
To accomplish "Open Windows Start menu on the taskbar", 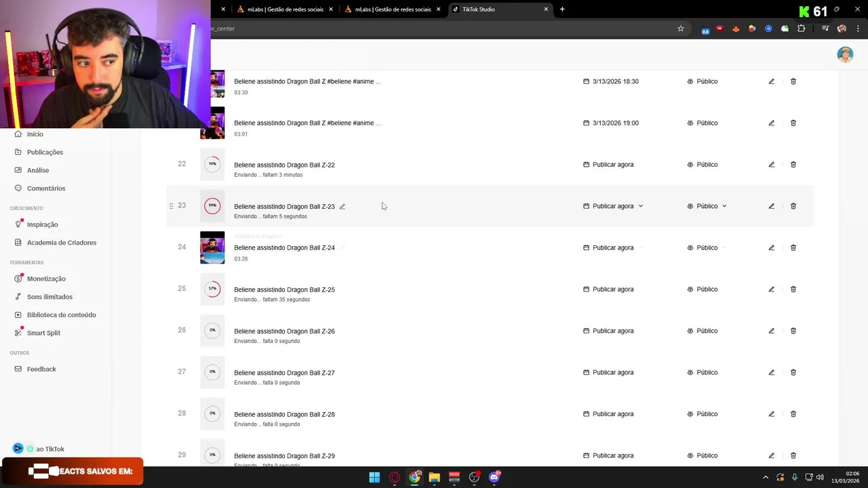I will click(374, 477).
